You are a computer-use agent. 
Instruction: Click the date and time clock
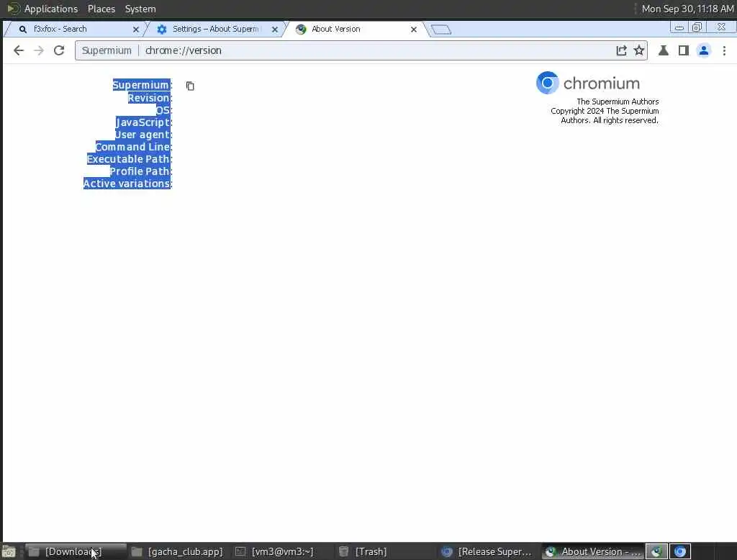(687, 9)
